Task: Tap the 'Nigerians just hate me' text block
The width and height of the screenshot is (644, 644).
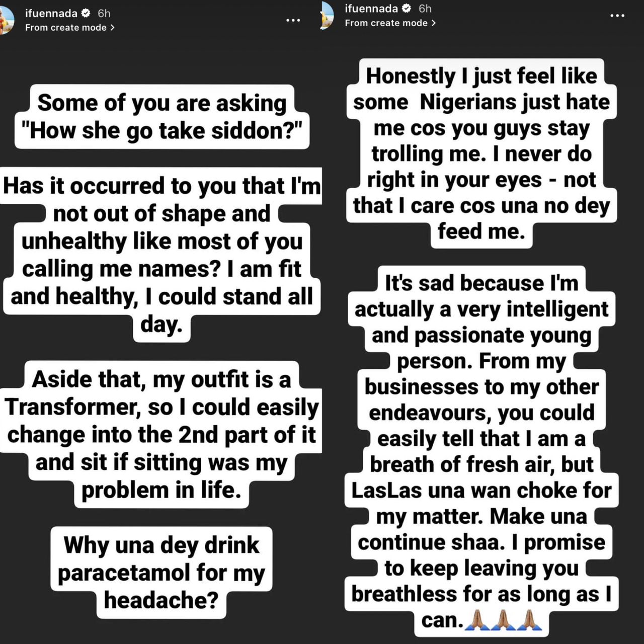Action: (x=481, y=153)
